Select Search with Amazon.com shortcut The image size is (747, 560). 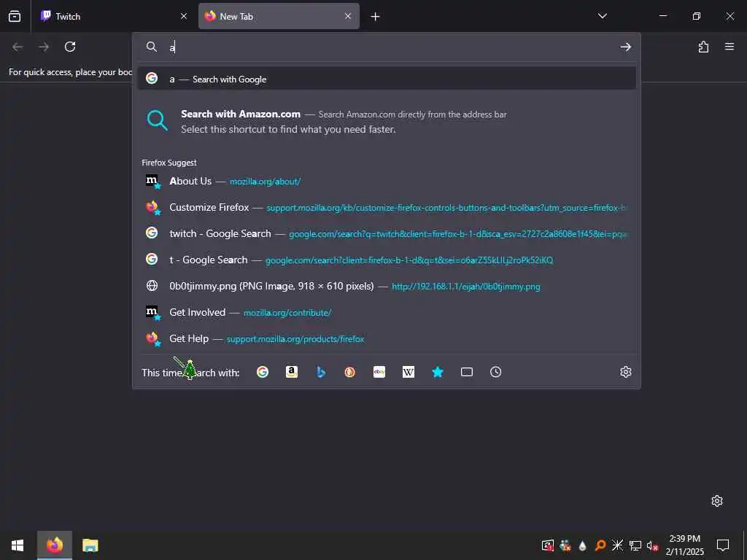(x=387, y=121)
